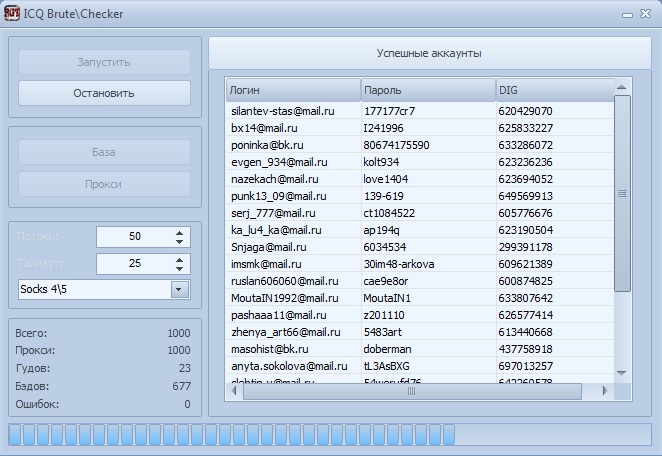The image size is (662, 456).
Task: Click the DIG value 437758918
Action: (525, 349)
